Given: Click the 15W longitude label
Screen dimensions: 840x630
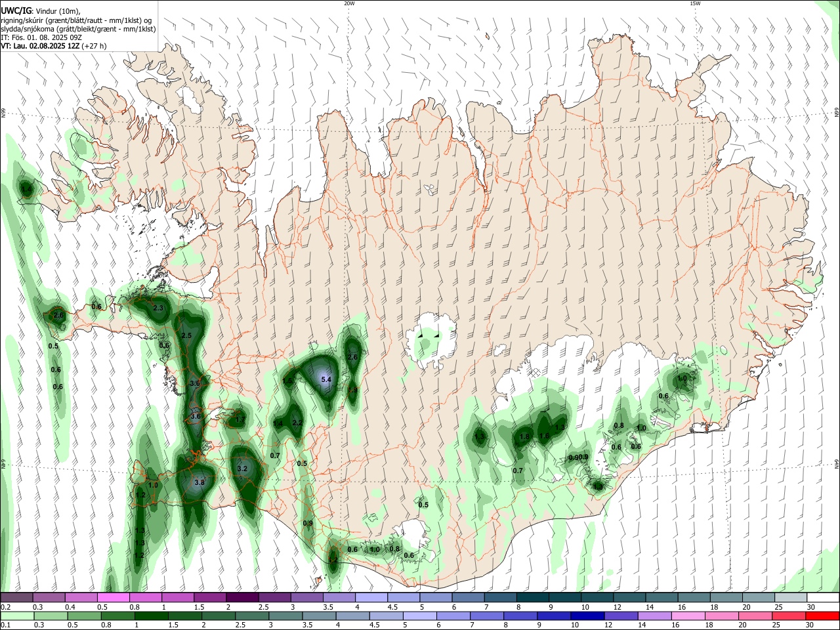Looking at the screenshot, I should pos(695,3).
